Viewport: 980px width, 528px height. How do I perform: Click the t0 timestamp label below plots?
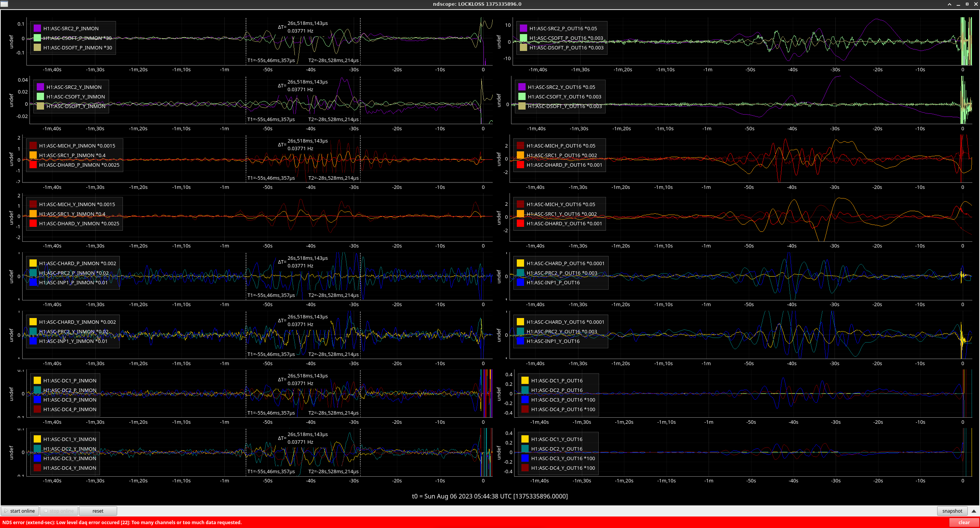490,496
